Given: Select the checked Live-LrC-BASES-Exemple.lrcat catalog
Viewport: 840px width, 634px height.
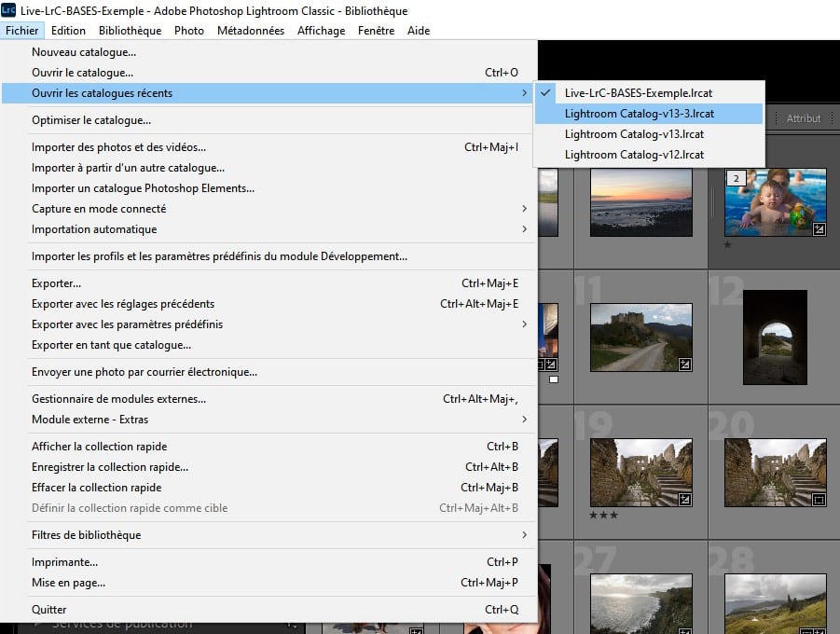Looking at the screenshot, I should [x=649, y=92].
